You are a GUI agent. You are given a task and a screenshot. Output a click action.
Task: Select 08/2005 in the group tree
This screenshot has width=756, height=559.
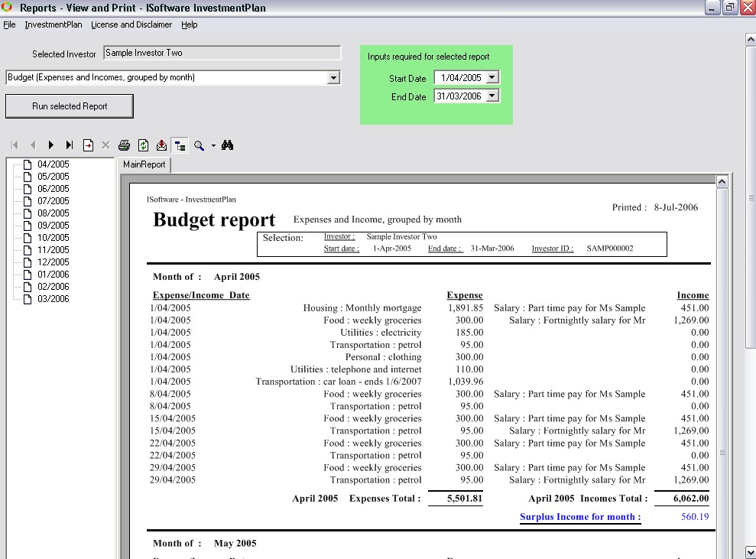[x=53, y=213]
